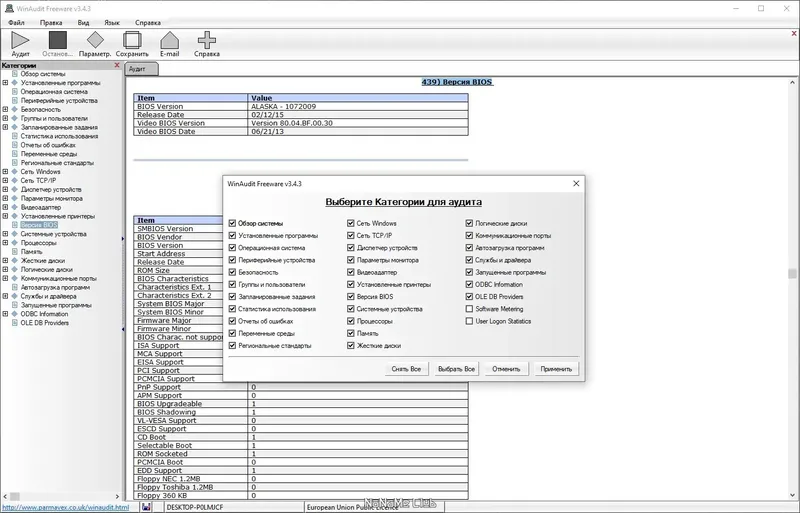This screenshot has height=513, width=800.
Task: Click the Value column header in BIOS table
Action: 358,98
